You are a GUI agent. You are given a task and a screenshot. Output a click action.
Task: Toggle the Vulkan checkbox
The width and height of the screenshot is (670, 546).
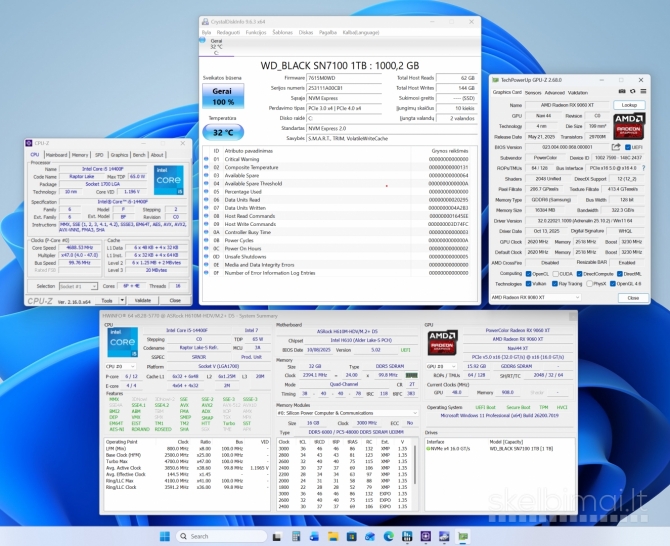tap(529, 284)
